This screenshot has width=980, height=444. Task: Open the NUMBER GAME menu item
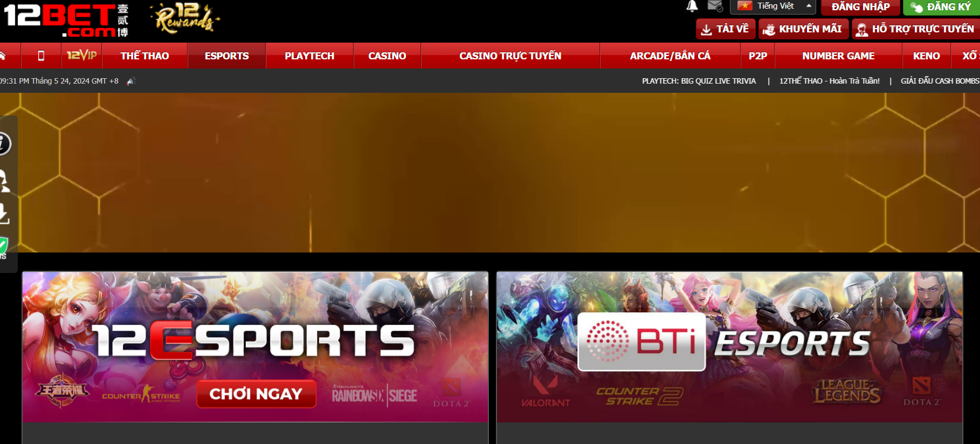click(838, 56)
